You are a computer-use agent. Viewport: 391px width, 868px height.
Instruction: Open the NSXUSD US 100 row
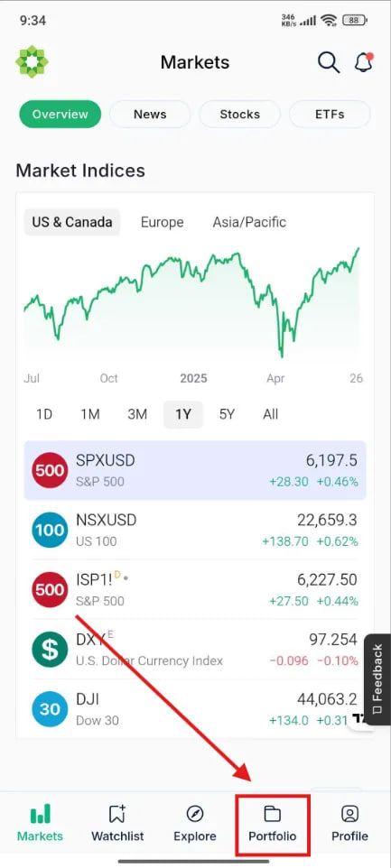[x=195, y=530]
